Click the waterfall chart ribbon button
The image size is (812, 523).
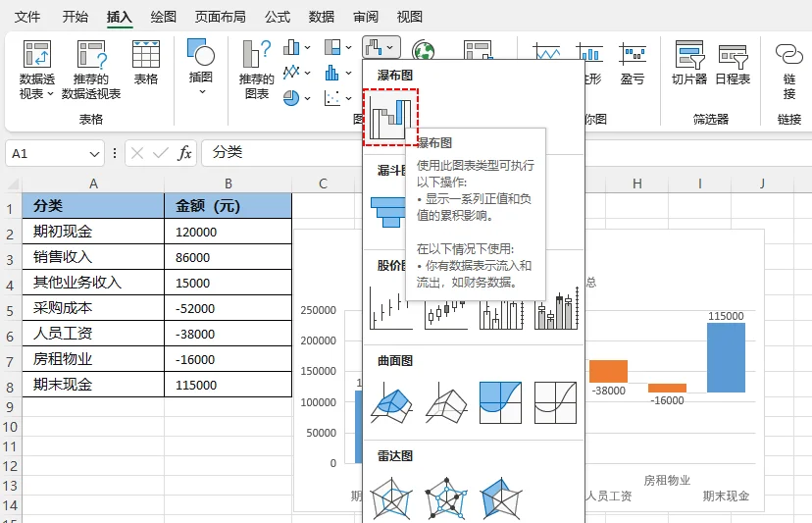[381, 48]
